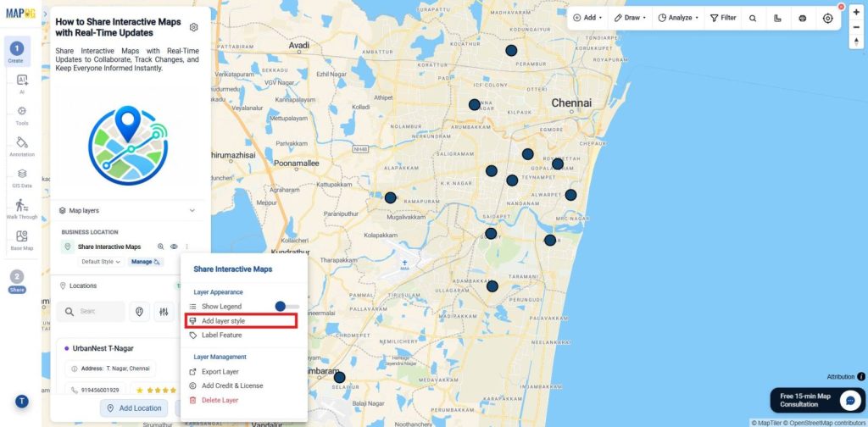Open the Analyze dropdown in toolbar
868x427 pixels.
point(677,18)
